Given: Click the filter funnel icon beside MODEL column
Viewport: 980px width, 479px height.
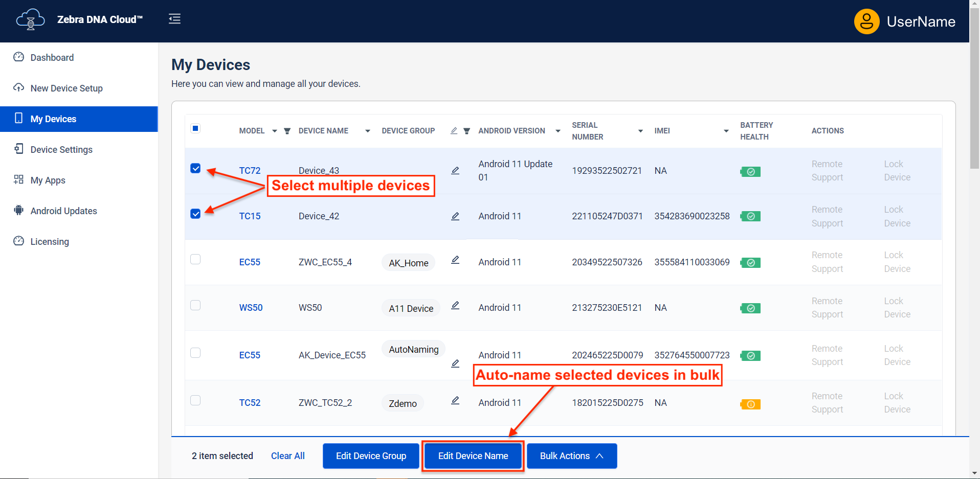Looking at the screenshot, I should [x=287, y=131].
